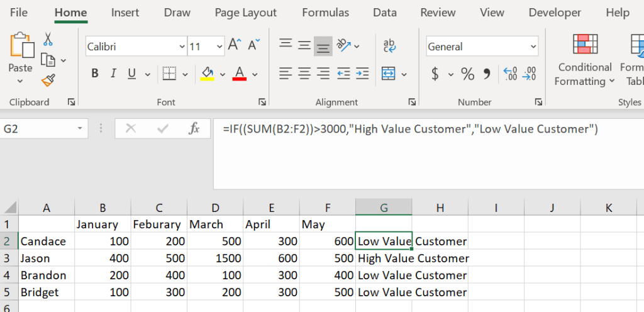Click the Wrap Text icon

389,46
